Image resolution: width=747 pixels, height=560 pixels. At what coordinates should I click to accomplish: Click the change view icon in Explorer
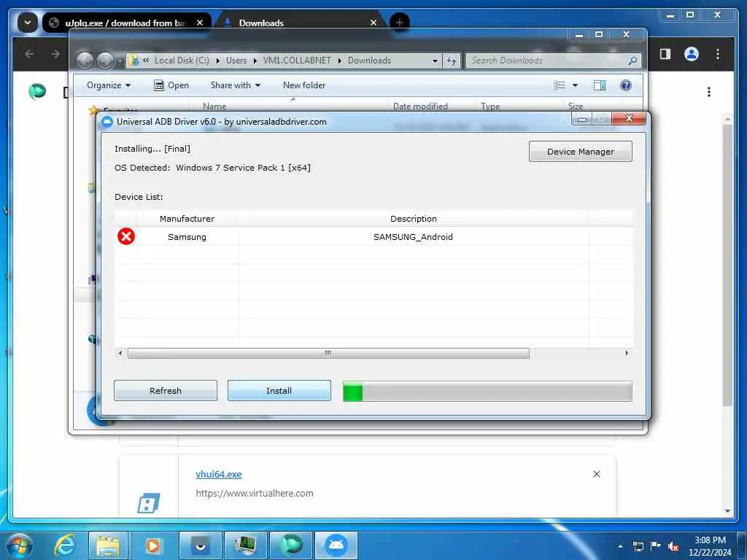pyautogui.click(x=560, y=85)
